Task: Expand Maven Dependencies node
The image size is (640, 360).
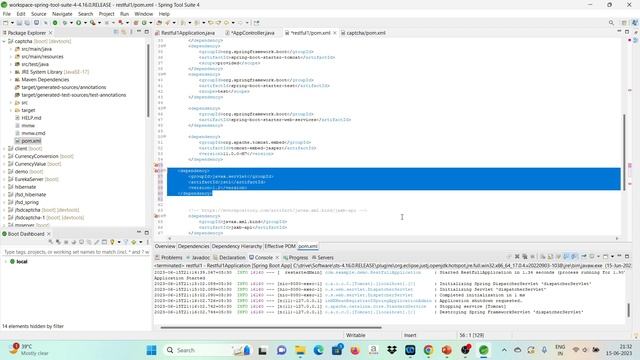Action: (x=11, y=80)
